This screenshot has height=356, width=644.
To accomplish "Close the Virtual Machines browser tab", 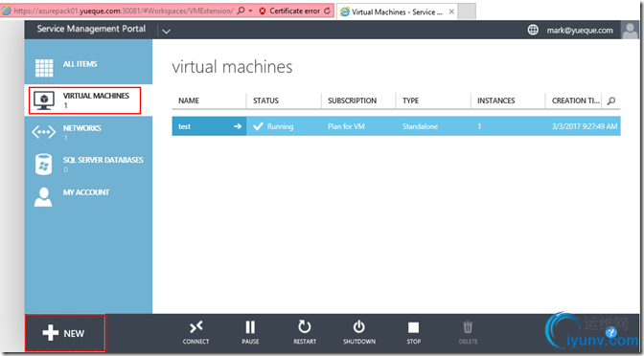I will (451, 11).
